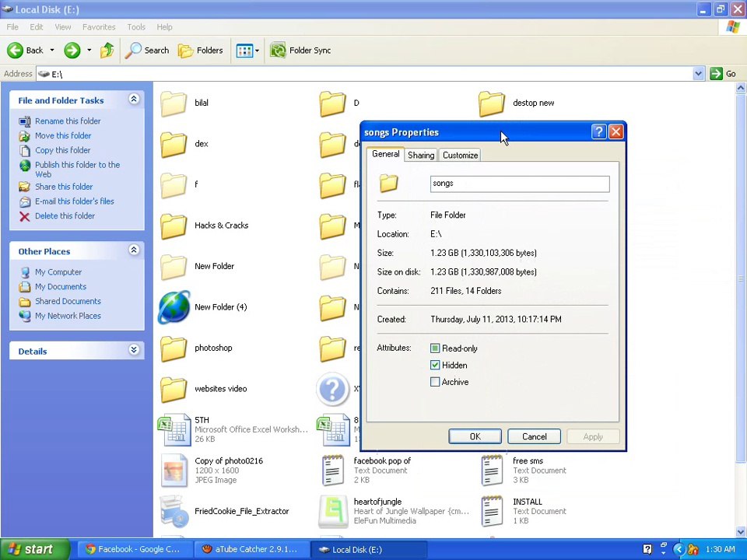Uncheck the Hidden attribute checkbox

435,366
